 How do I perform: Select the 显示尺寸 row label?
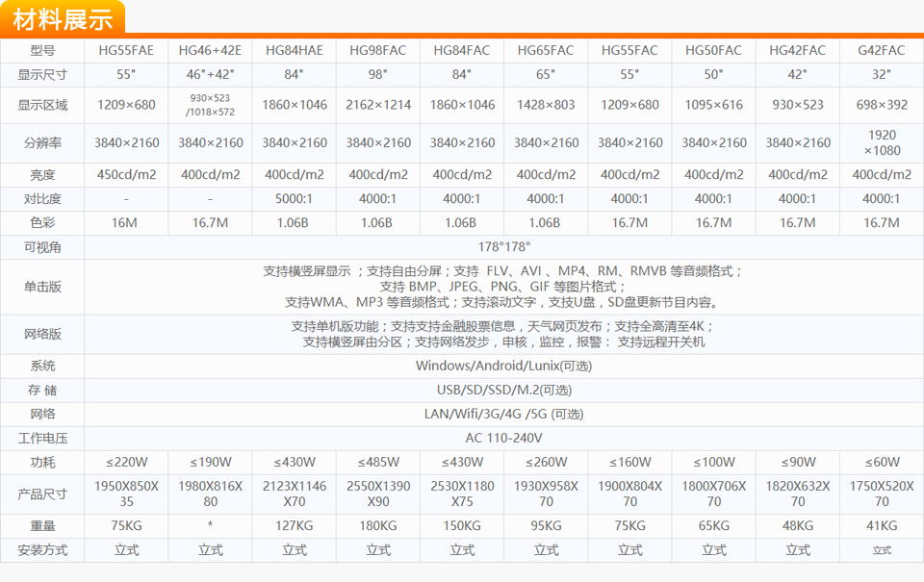[42, 74]
